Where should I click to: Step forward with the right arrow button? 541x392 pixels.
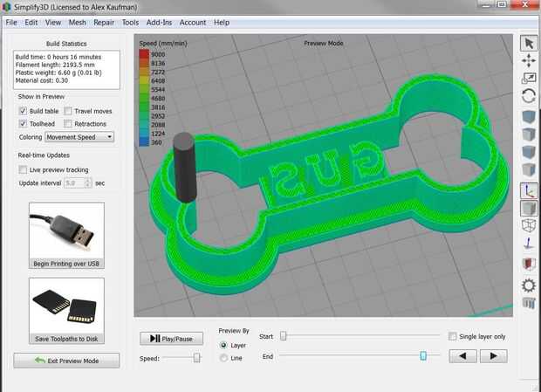pyautogui.click(x=493, y=355)
